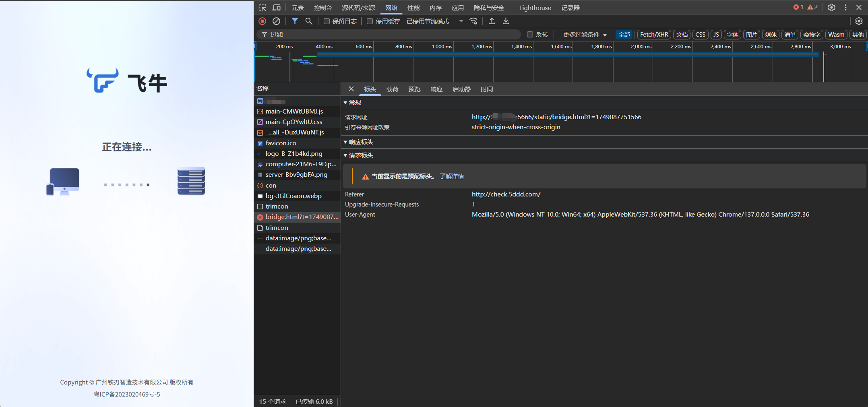The width and height of the screenshot is (868, 407).
Task: Toggle the invert filter checkbox
Action: point(530,35)
